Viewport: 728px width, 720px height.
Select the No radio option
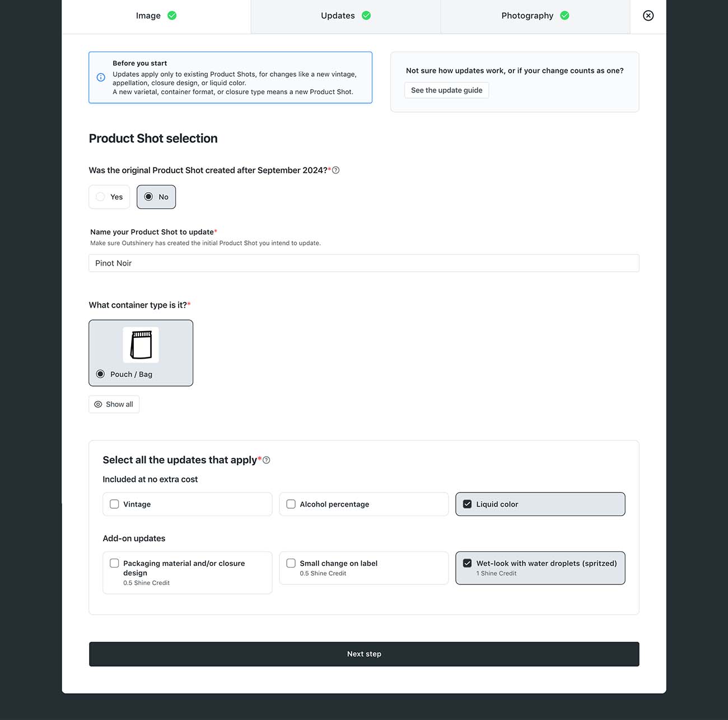point(156,197)
